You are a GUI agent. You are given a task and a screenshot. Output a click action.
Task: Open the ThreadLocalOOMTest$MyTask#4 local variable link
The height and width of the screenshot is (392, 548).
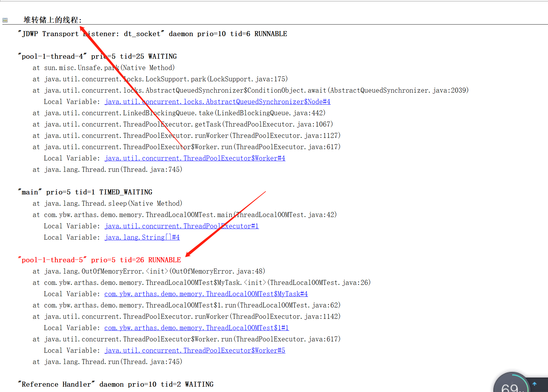(x=206, y=294)
